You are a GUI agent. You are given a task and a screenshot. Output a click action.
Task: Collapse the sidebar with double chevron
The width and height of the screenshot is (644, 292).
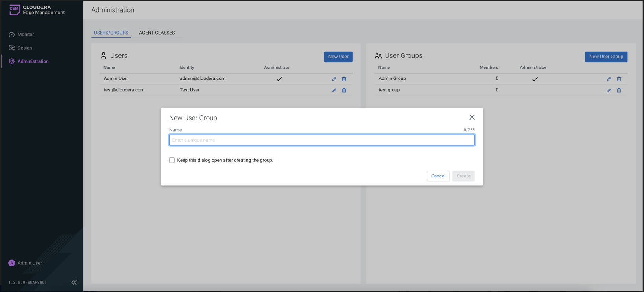click(x=74, y=282)
